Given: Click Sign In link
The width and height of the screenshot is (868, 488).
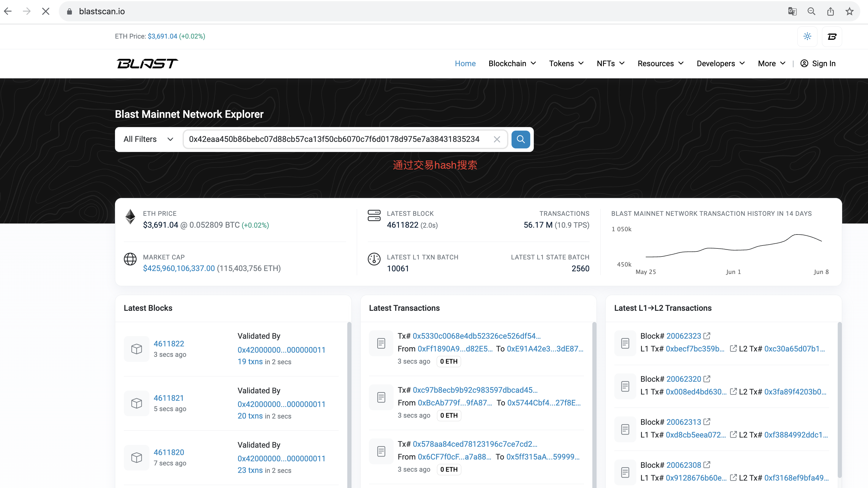Looking at the screenshot, I should point(818,63).
